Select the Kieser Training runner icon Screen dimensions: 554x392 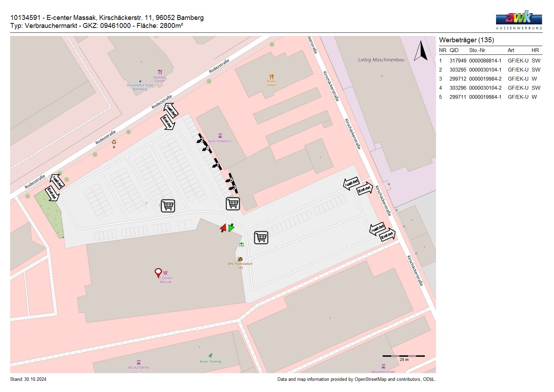coord(210,355)
